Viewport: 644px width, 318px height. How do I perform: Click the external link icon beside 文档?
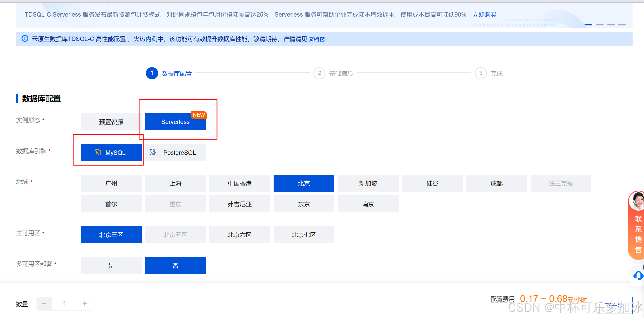[322, 39]
